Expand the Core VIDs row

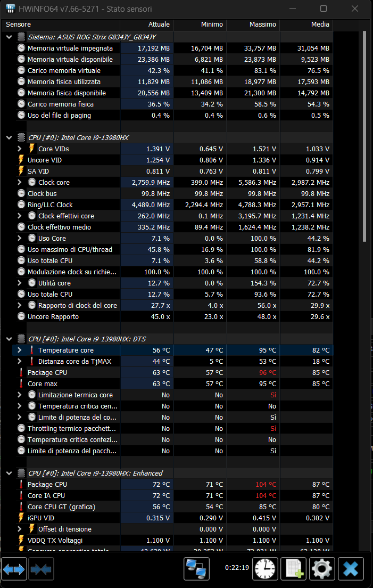[x=20, y=149]
